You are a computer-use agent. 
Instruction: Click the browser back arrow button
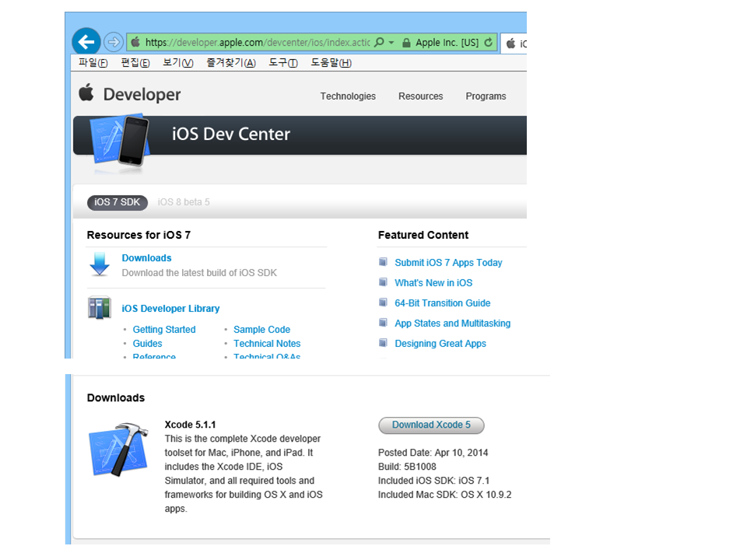click(x=86, y=42)
